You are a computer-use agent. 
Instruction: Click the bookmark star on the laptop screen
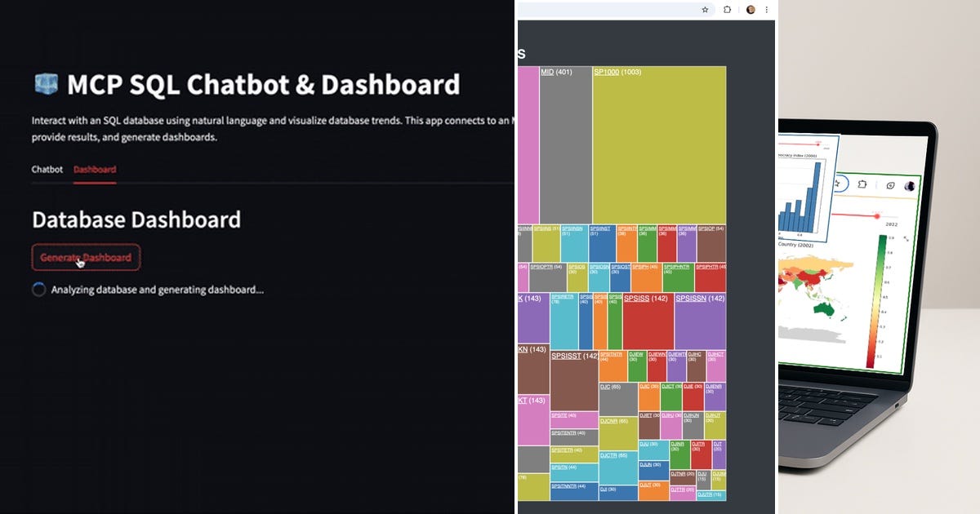837,183
